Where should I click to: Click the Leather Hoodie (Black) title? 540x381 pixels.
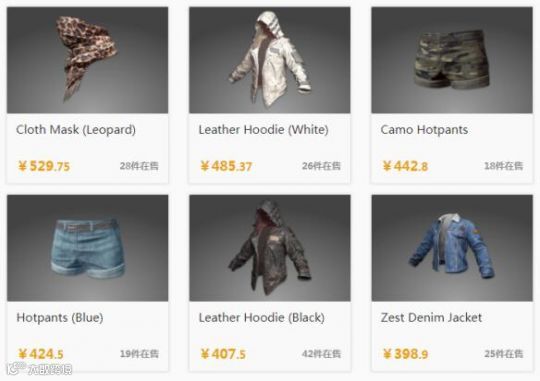coord(261,318)
